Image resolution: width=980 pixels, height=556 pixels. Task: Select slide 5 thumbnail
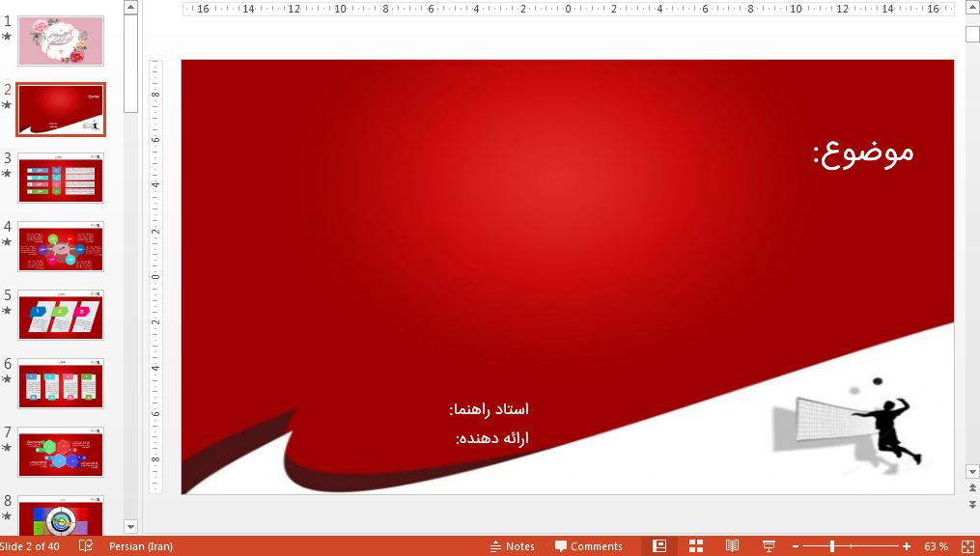(x=61, y=314)
